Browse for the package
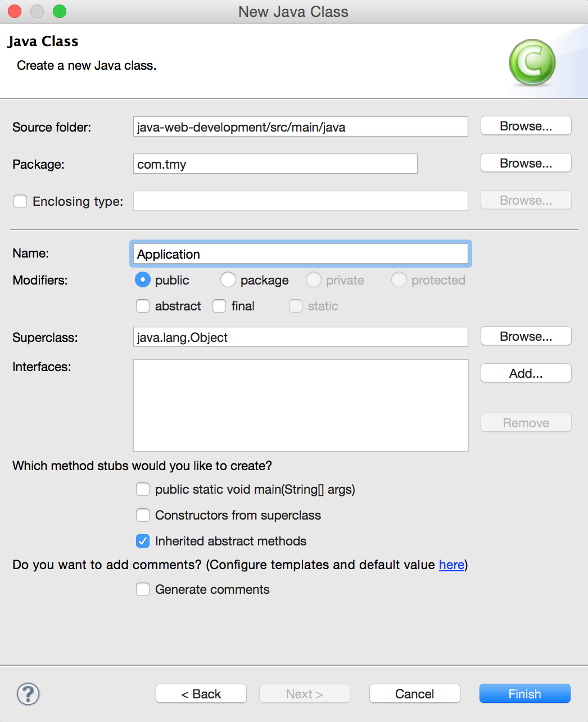The width and height of the screenshot is (588, 722). 526,163
